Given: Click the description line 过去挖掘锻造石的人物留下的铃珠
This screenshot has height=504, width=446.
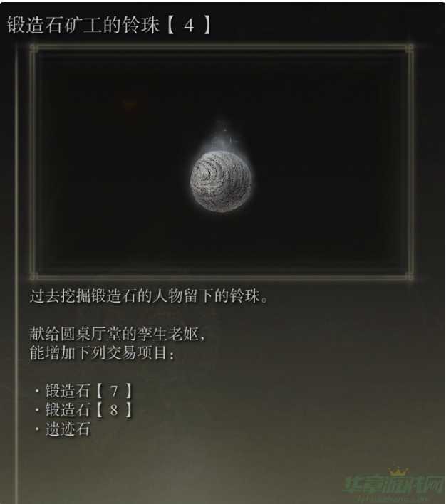Looking at the screenshot, I should [x=149, y=295].
